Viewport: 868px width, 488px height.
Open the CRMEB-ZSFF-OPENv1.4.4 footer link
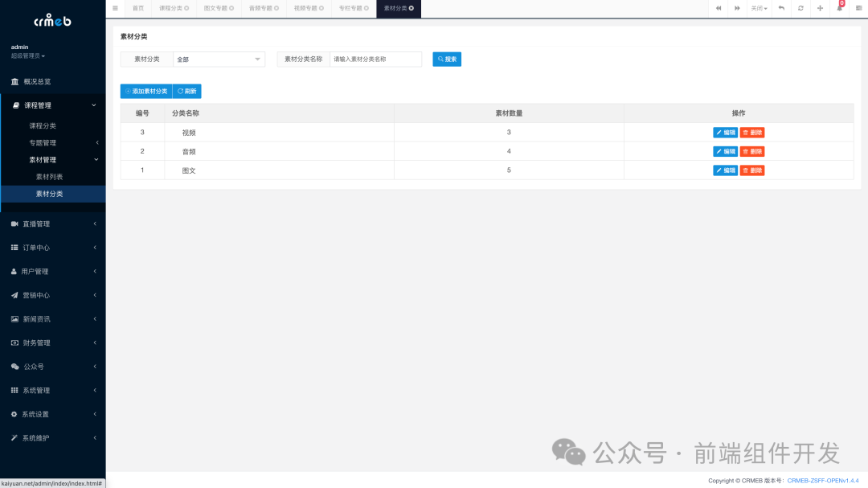click(823, 481)
